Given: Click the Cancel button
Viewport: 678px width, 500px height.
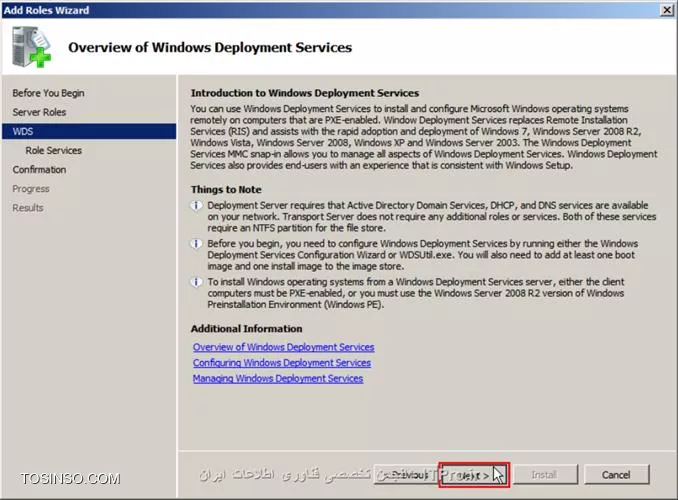Looking at the screenshot, I should pyautogui.click(x=616, y=475).
